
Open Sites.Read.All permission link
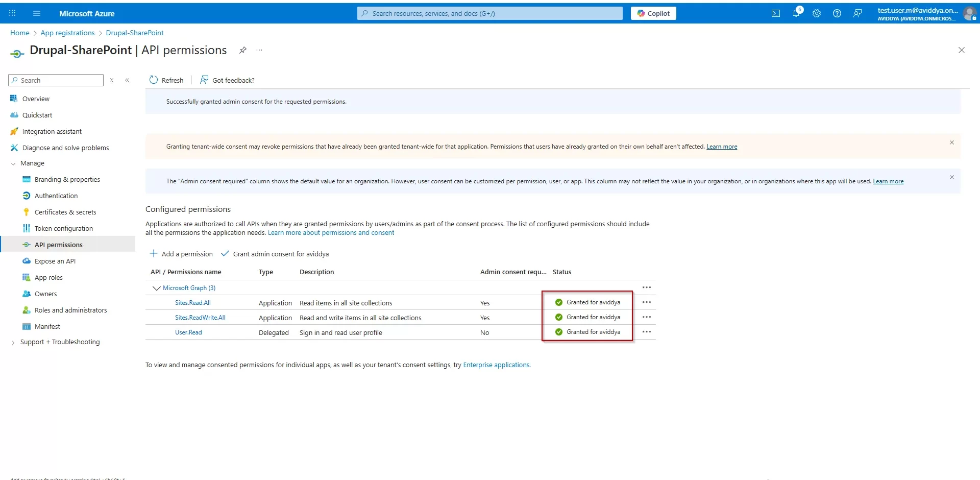pos(193,303)
